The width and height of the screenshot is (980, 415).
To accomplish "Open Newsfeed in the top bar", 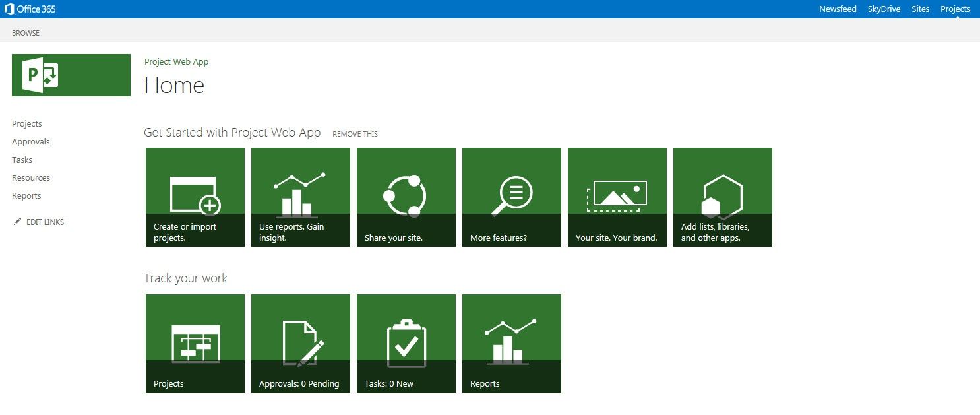I will 838,9.
